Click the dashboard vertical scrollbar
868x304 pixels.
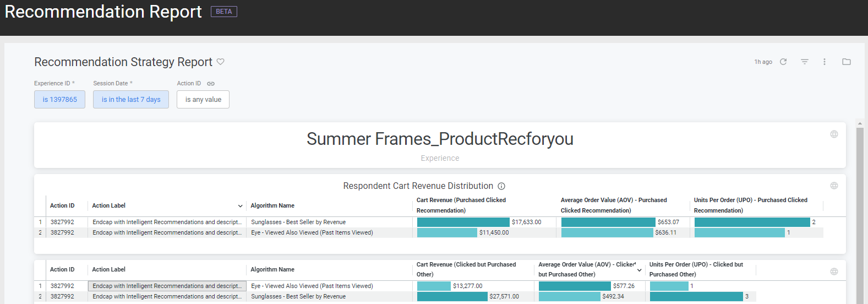tap(860, 215)
